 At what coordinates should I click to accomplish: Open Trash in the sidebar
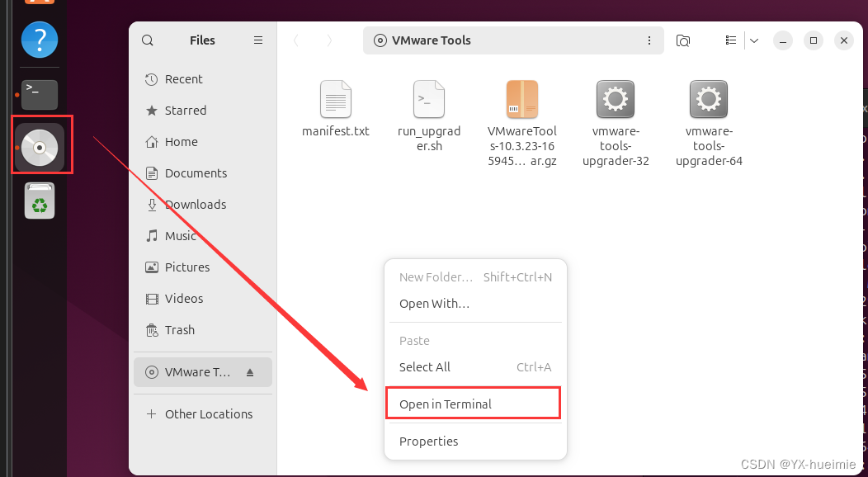[x=203, y=330]
